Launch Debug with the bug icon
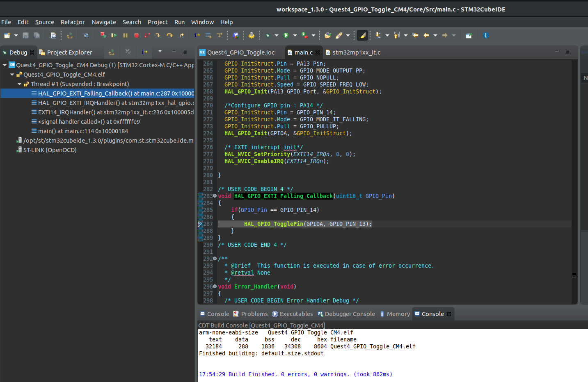 (x=268, y=36)
